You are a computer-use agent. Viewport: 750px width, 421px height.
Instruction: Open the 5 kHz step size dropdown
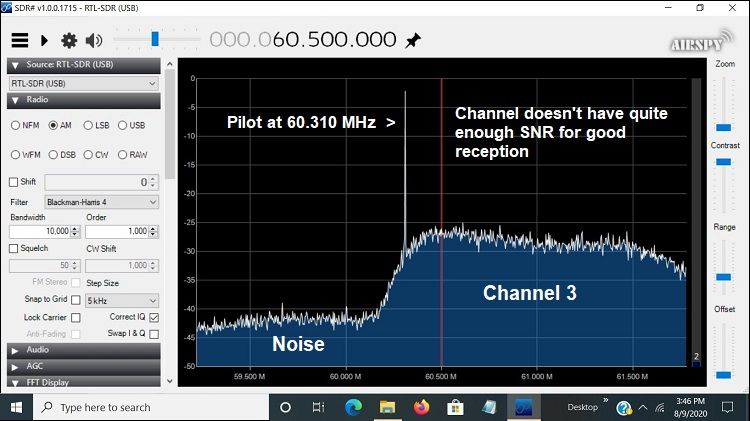(122, 300)
